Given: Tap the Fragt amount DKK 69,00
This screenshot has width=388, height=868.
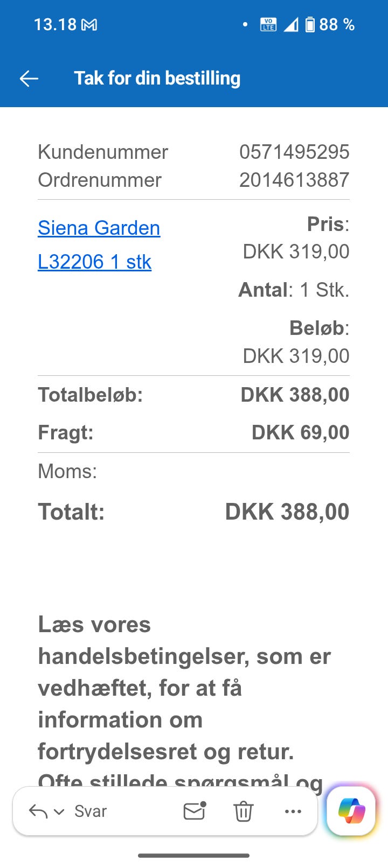Looking at the screenshot, I should tap(301, 432).
